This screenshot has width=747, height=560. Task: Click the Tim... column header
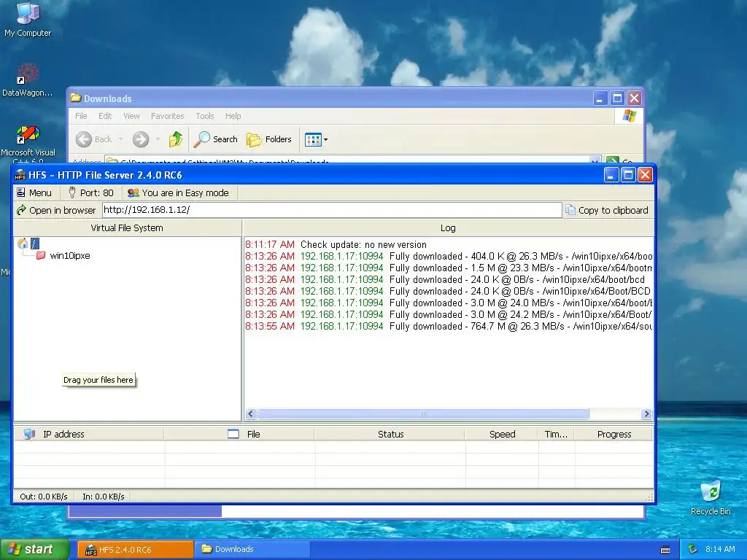click(x=556, y=434)
